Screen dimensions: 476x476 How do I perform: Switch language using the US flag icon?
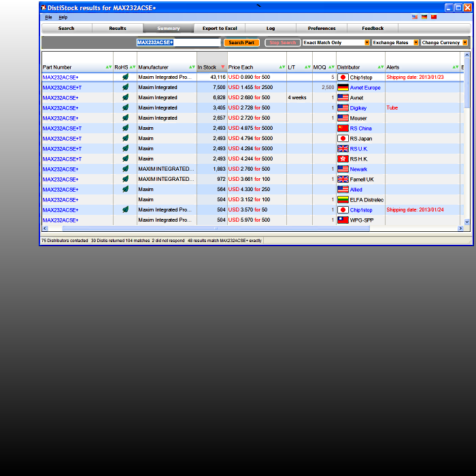coord(414,17)
